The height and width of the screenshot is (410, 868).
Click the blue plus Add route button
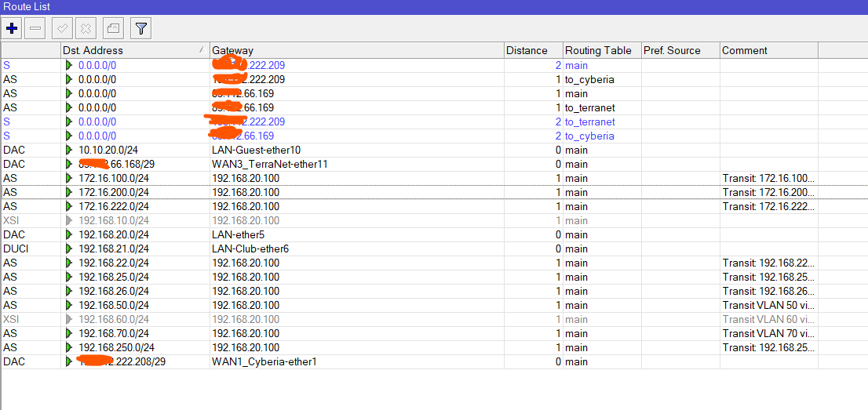pos(11,27)
